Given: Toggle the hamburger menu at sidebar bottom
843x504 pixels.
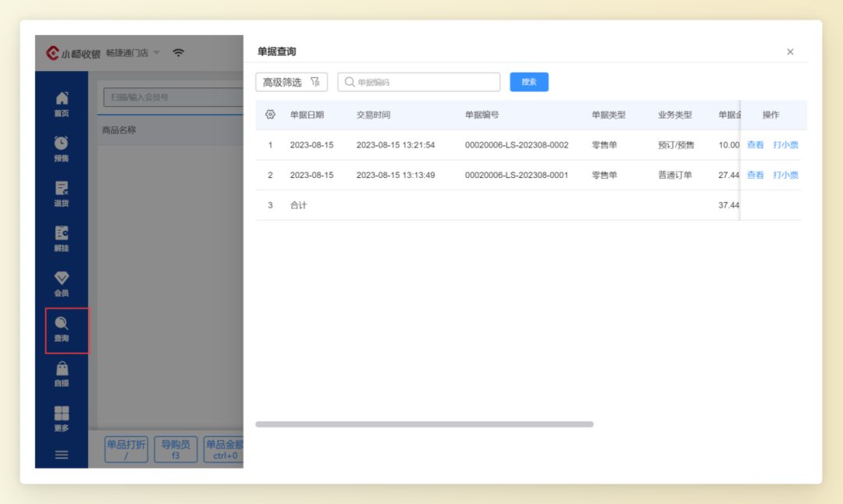Looking at the screenshot, I should coord(62,455).
